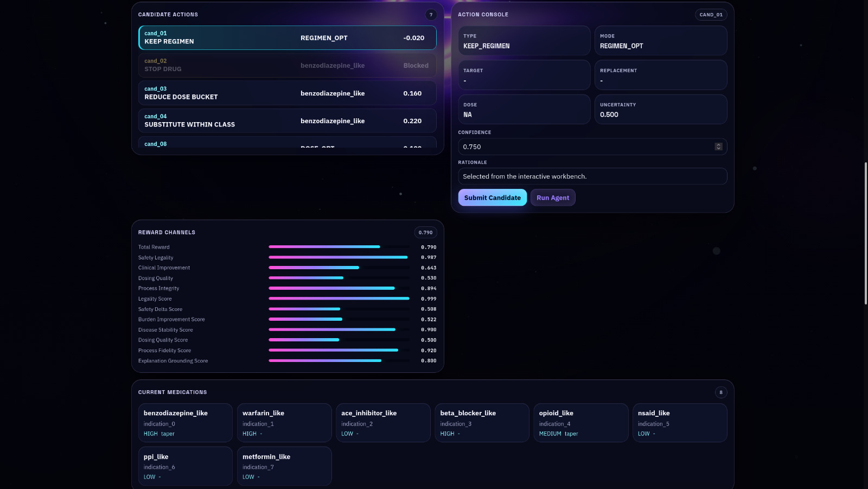Open the warfarin_like medication card
This screenshot has height=489, width=868.
click(x=284, y=423)
